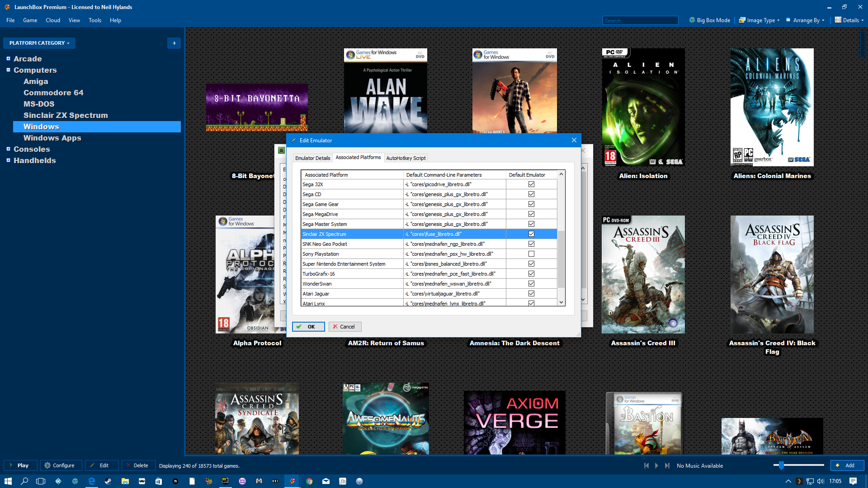Viewport: 868px width, 488px height.
Task: Expand the Handhelds category
Action: click(8, 160)
